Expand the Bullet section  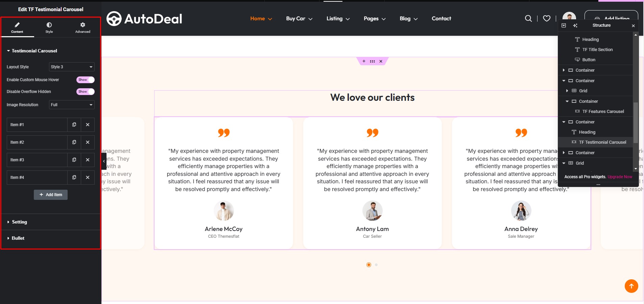point(51,238)
